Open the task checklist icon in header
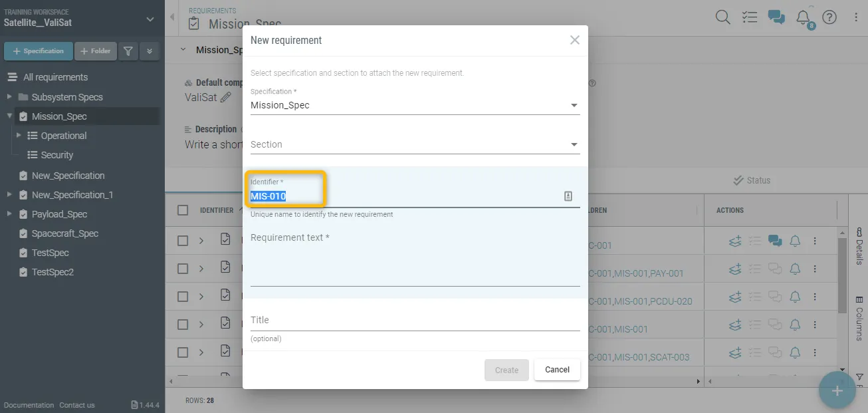The height and width of the screenshot is (413, 868). [749, 17]
